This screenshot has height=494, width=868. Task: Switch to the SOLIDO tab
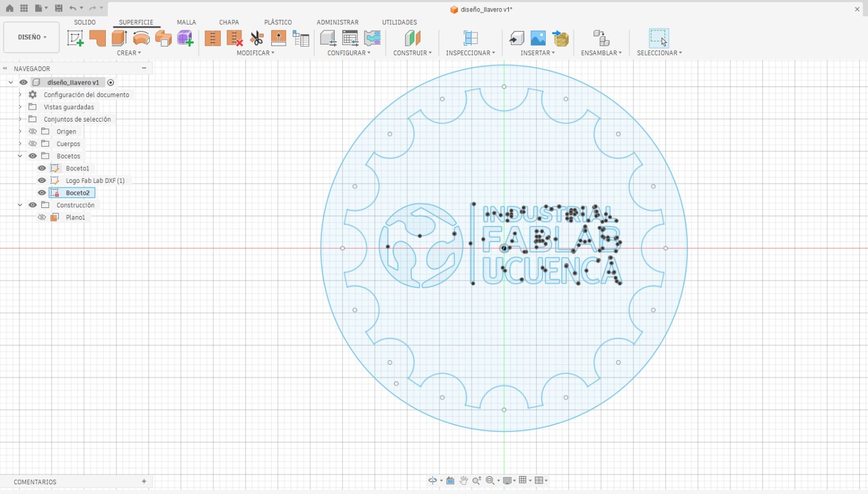[85, 22]
